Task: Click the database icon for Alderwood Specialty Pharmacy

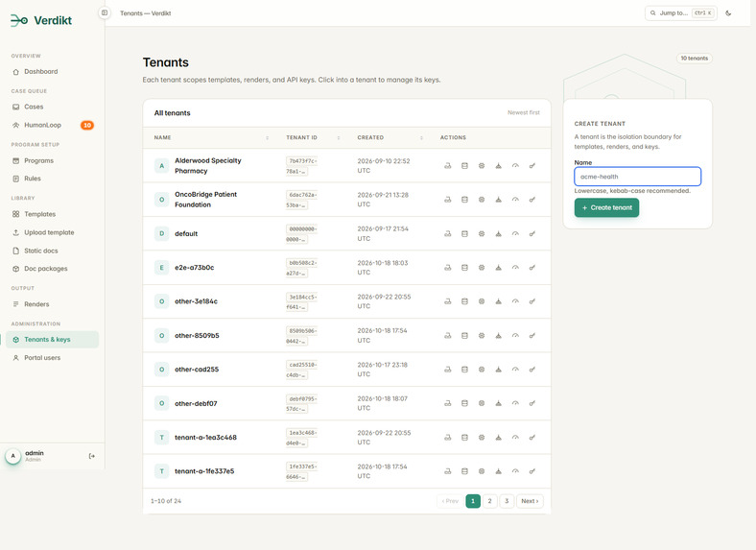Action: tap(464, 166)
